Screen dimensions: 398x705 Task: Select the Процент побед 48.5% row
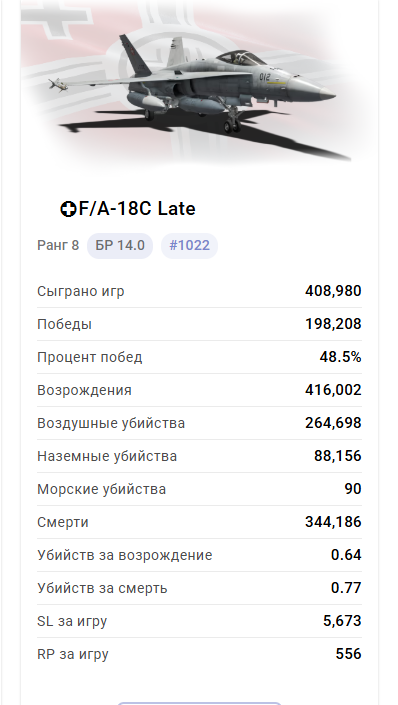pos(199,357)
